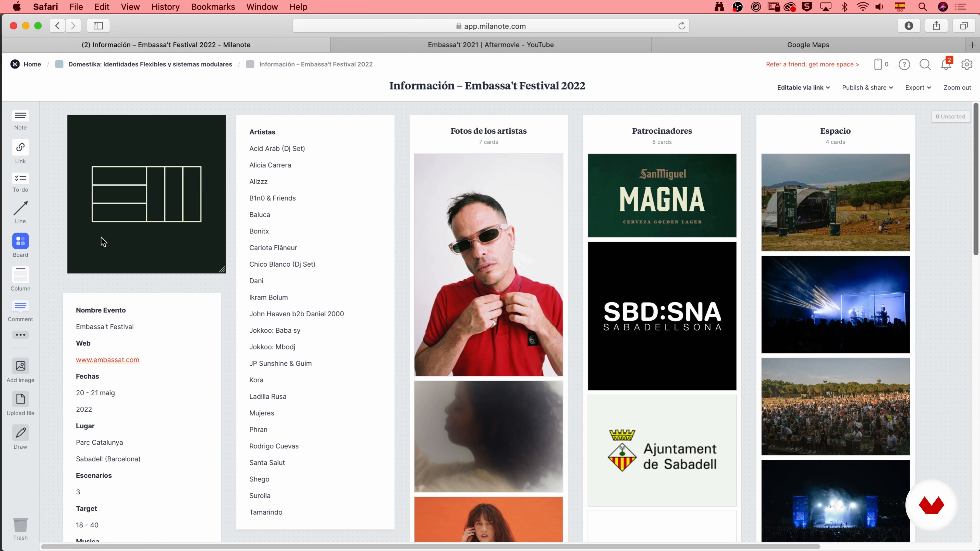
Task: Open new Safari tab plus button
Action: (972, 45)
